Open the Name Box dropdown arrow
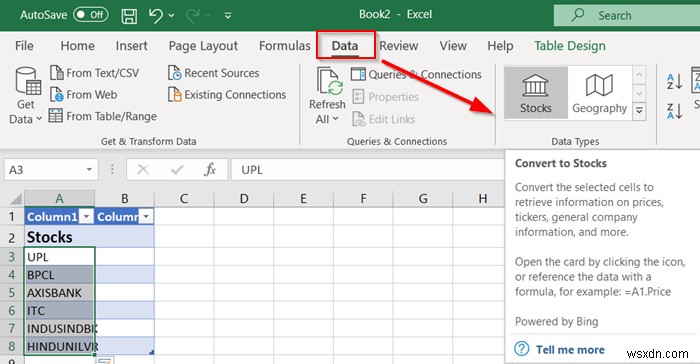 coord(89,170)
